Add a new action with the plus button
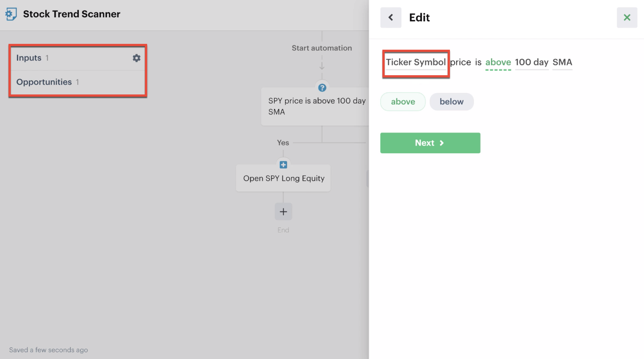The image size is (644, 359). tap(283, 212)
